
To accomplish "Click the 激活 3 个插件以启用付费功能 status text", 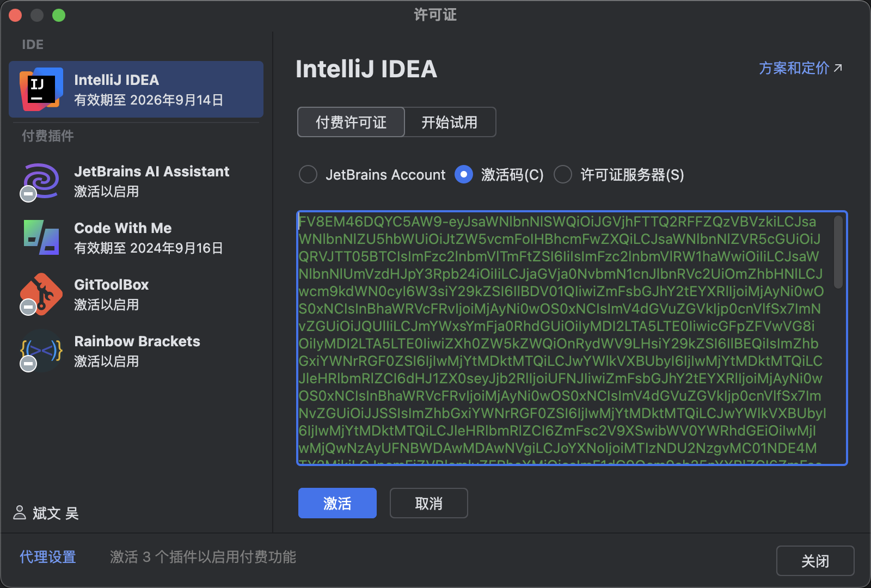I will point(203,557).
